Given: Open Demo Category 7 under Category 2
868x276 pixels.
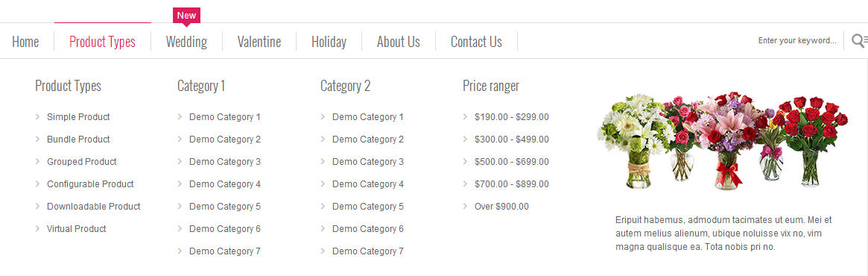Looking at the screenshot, I should point(368,251).
